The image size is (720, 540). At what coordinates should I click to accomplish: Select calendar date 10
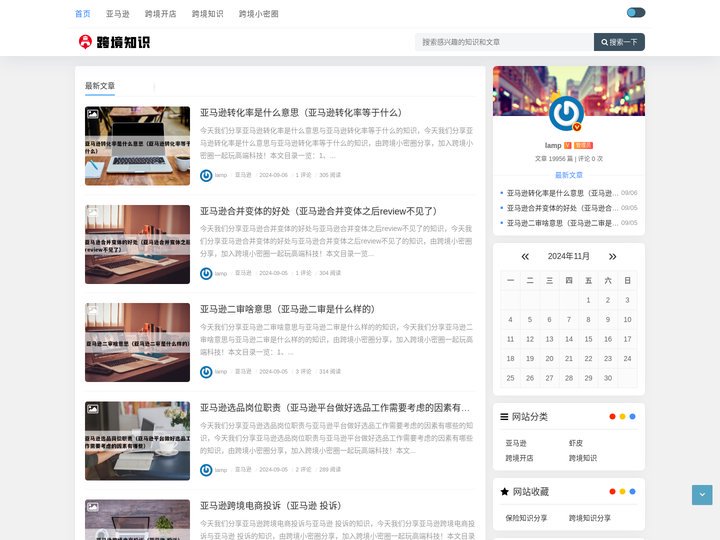627,320
